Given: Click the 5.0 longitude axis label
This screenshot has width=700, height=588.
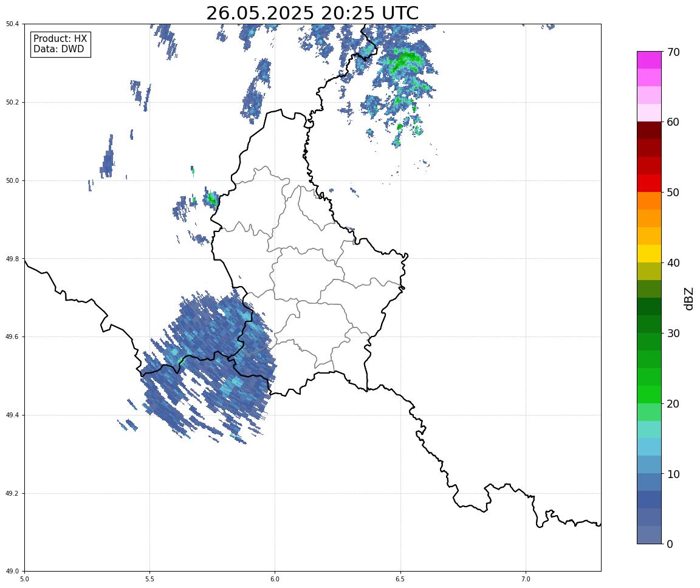Looking at the screenshot, I should tap(24, 579).
